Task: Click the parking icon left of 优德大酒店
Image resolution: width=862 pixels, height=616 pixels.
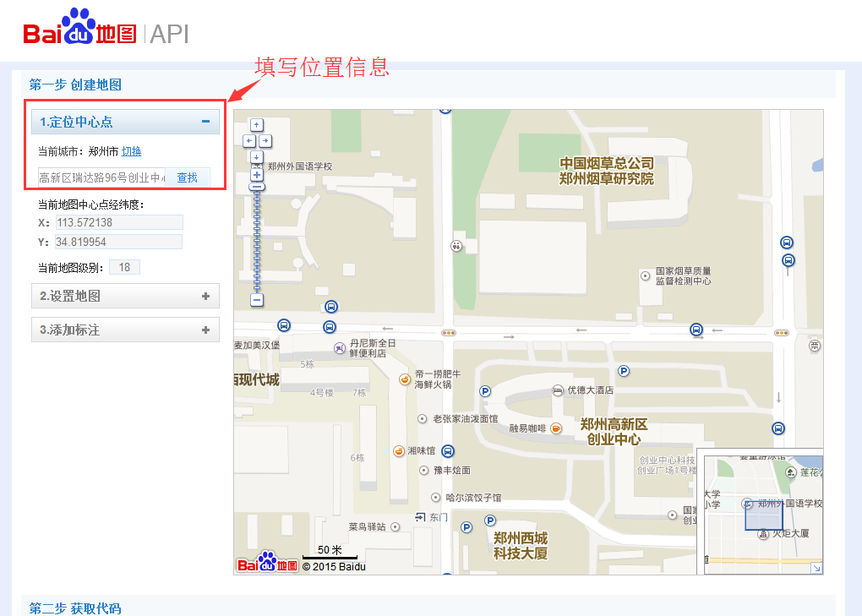Action: 485,391
